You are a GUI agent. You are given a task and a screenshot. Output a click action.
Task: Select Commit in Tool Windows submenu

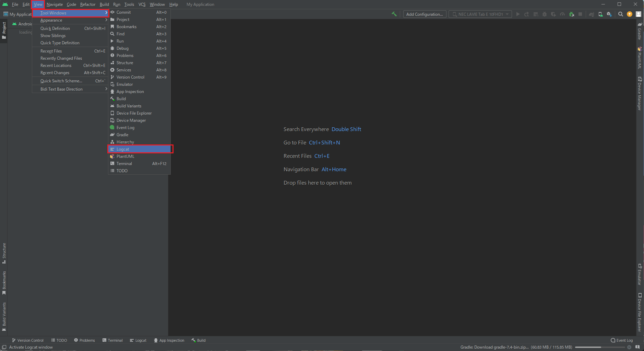click(140, 12)
